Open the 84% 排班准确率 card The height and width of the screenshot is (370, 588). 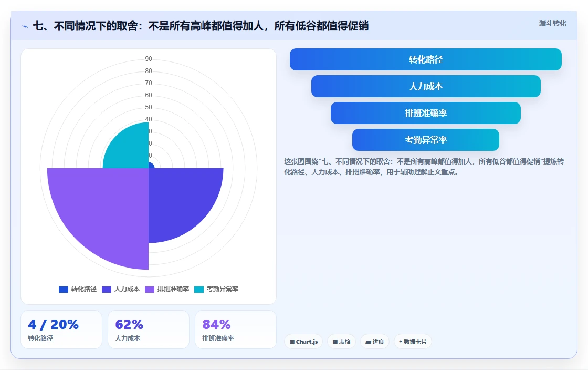pyautogui.click(x=236, y=330)
